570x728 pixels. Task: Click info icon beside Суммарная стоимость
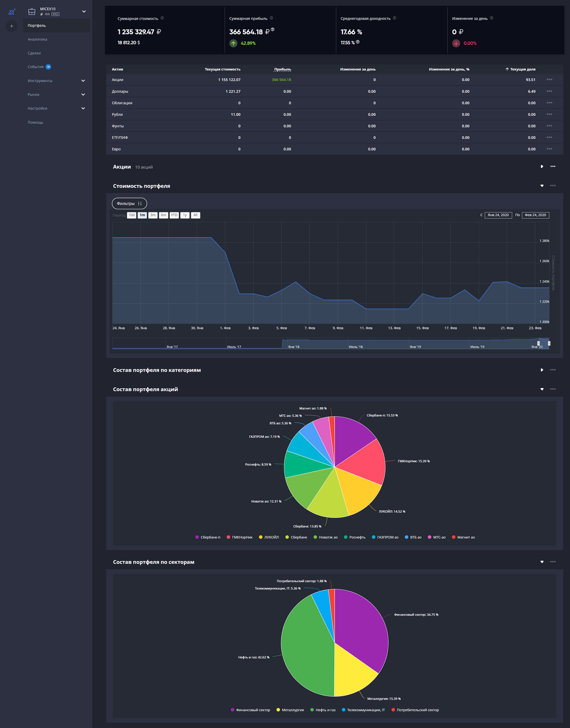(x=162, y=18)
